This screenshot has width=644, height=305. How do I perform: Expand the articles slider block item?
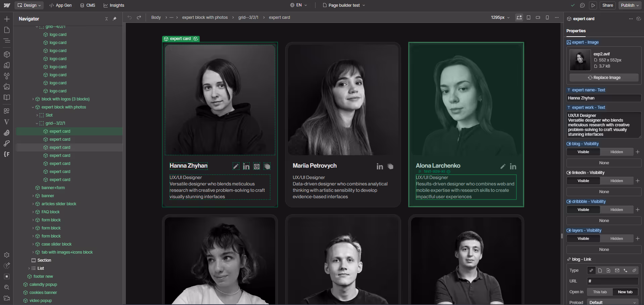tap(33, 204)
